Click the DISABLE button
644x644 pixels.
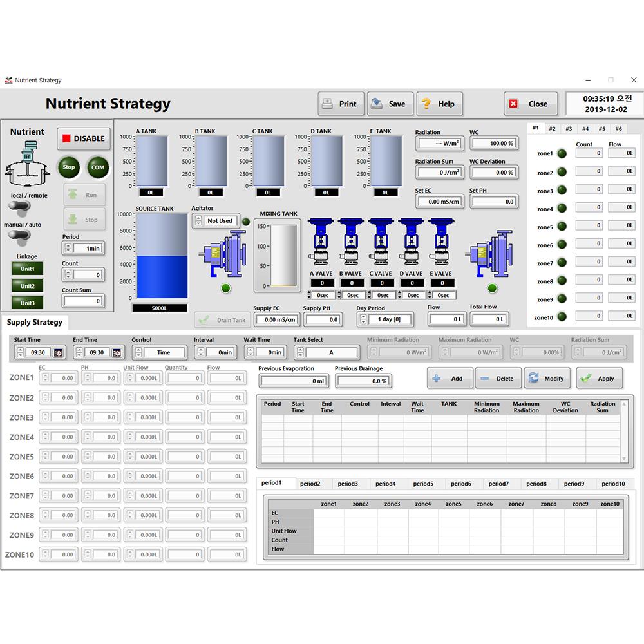pyautogui.click(x=83, y=139)
